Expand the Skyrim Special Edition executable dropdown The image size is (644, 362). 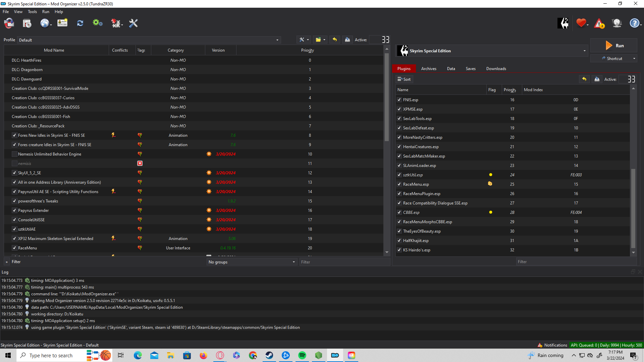point(492,51)
